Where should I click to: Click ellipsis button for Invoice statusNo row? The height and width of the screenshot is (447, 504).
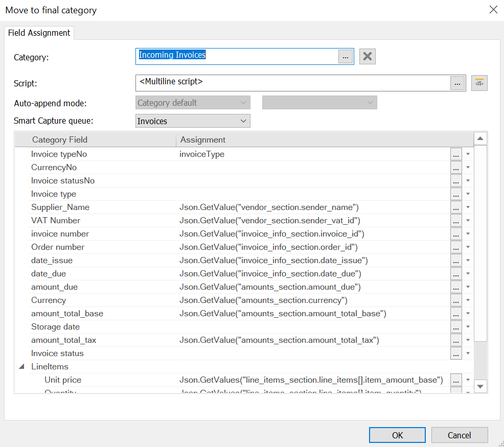click(x=456, y=181)
